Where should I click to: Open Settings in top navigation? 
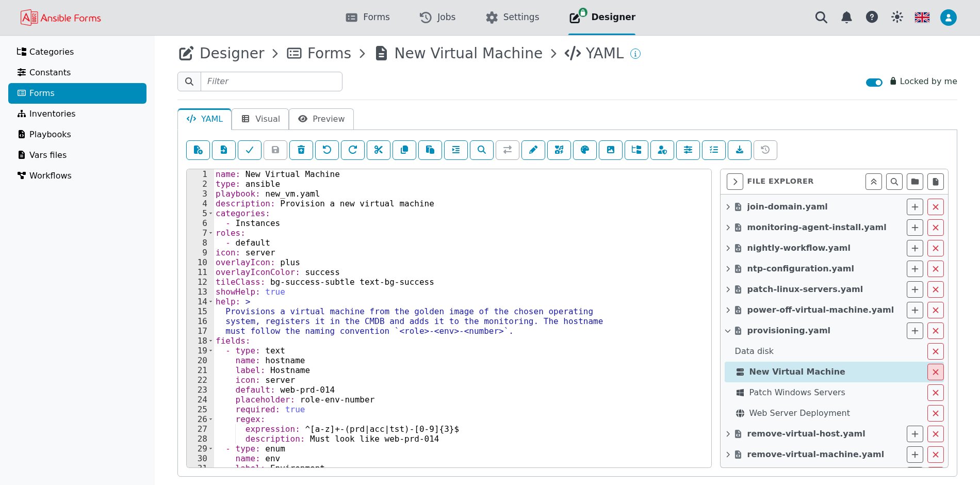click(512, 17)
